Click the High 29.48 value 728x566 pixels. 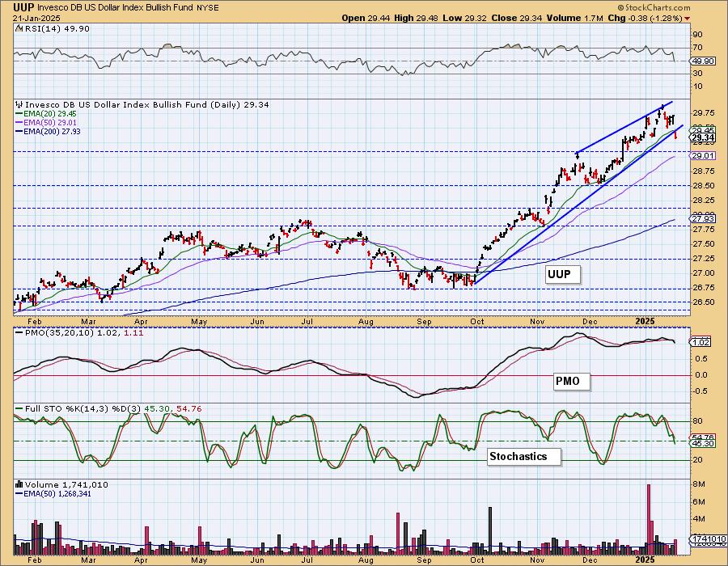pos(416,18)
